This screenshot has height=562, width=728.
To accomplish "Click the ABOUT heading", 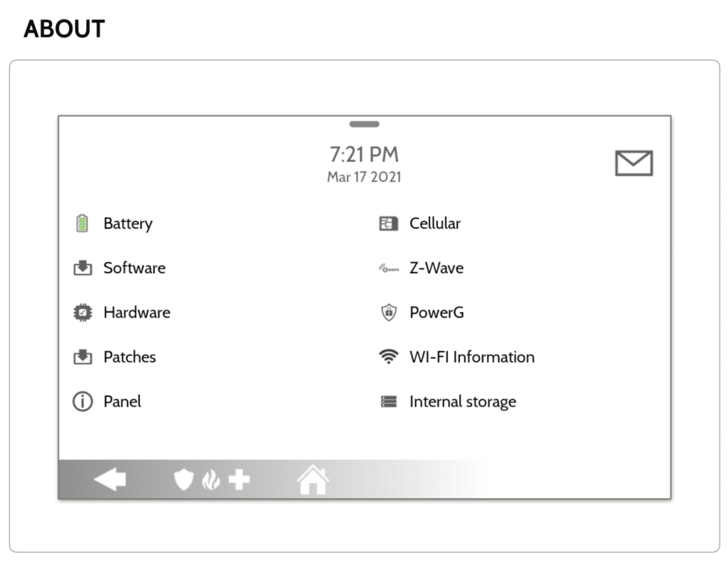I will click(x=64, y=28).
